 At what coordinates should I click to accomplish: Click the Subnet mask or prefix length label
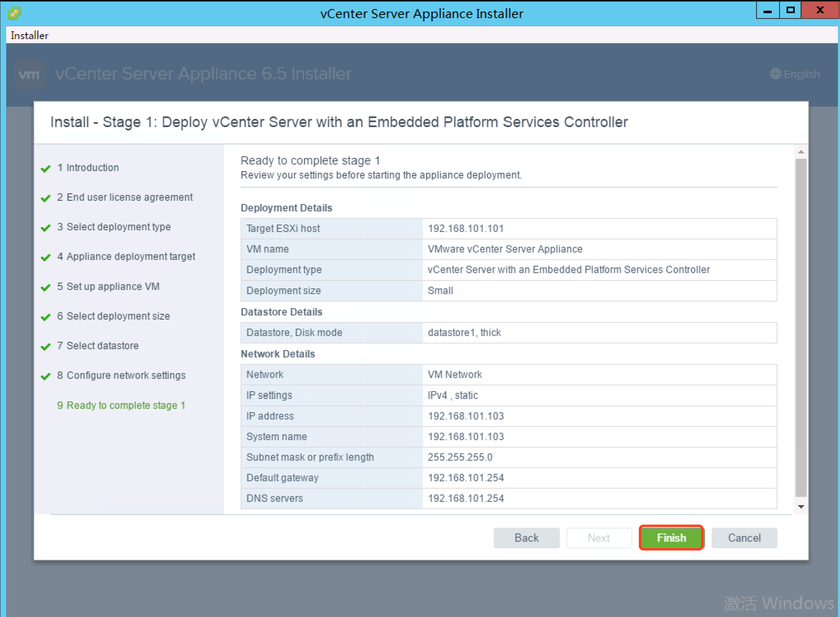click(310, 457)
